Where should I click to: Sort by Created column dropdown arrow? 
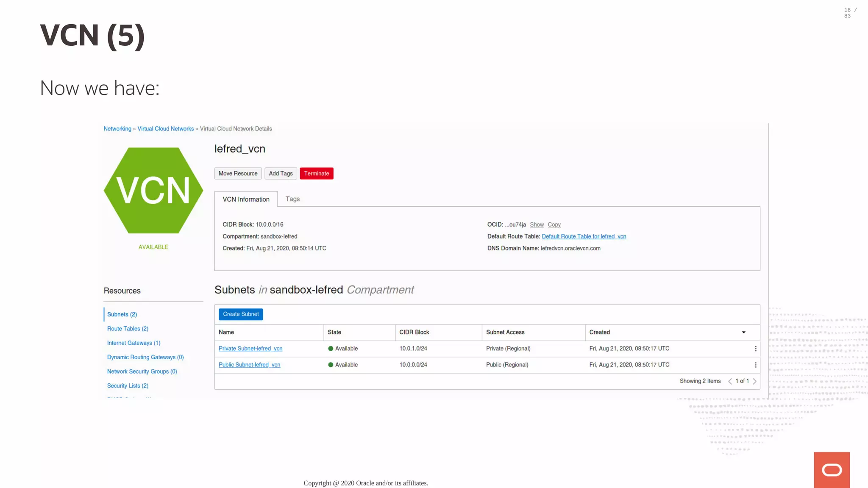(x=743, y=333)
